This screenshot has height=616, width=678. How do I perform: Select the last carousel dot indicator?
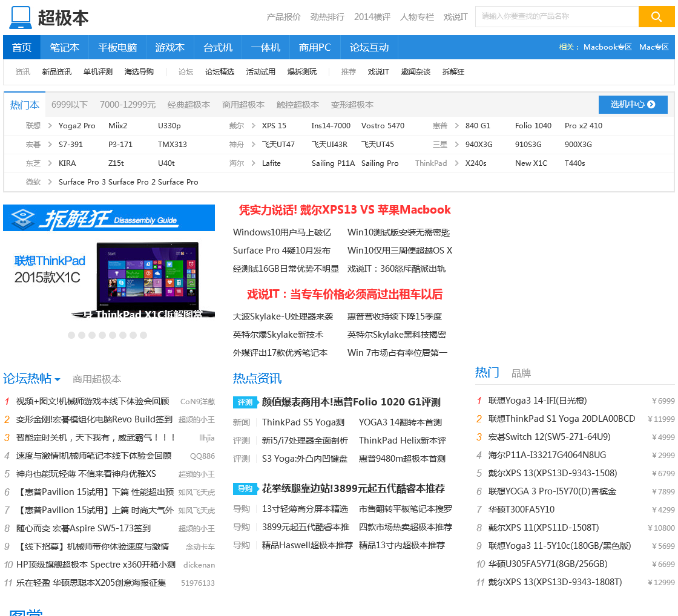[x=143, y=335]
